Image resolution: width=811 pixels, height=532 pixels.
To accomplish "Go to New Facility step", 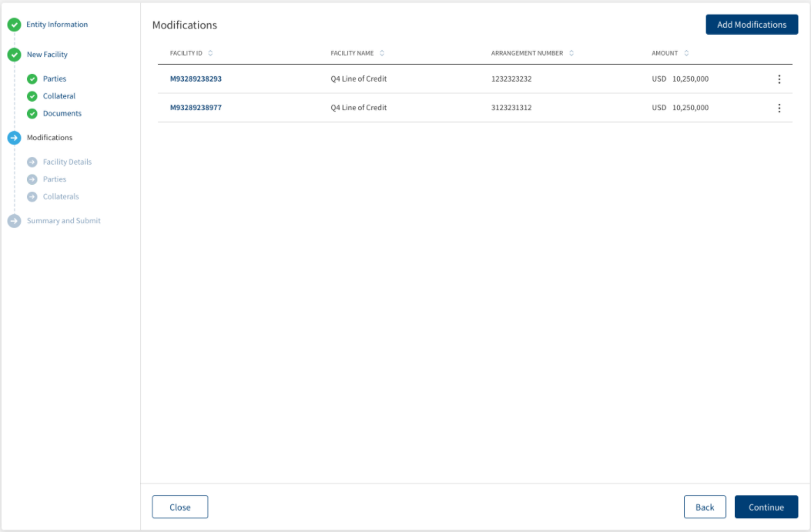I will click(x=47, y=55).
